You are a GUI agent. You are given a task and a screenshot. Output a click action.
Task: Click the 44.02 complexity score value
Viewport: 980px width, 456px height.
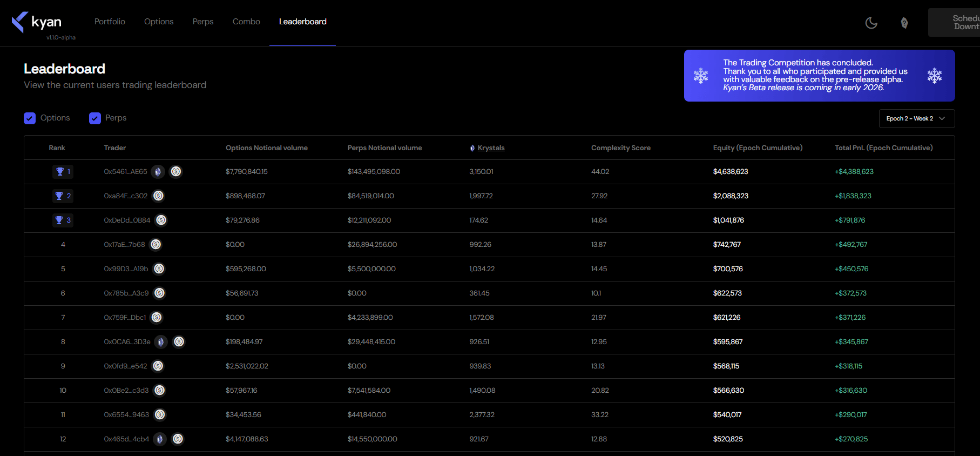tap(600, 172)
